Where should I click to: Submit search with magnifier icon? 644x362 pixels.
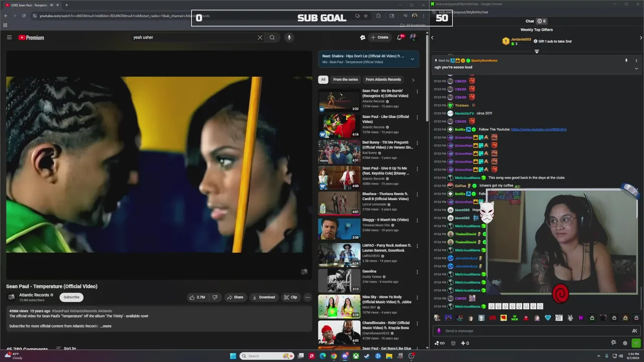[272, 37]
